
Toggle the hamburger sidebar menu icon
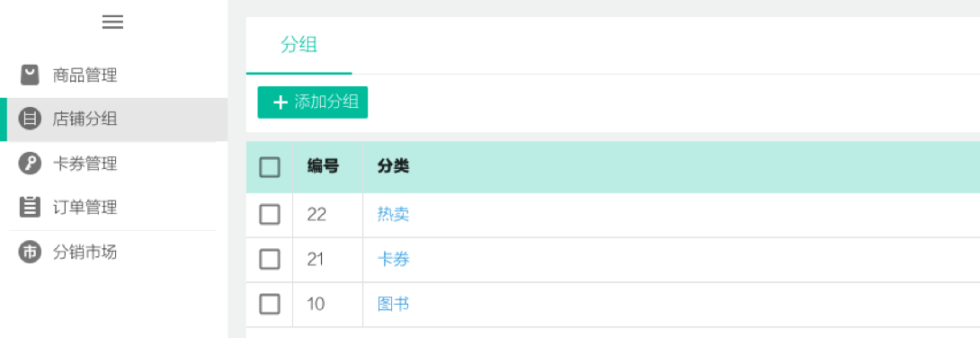pos(113,22)
